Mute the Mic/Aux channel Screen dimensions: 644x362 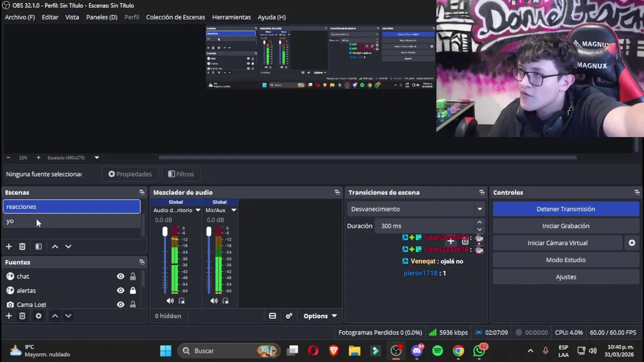tap(214, 301)
